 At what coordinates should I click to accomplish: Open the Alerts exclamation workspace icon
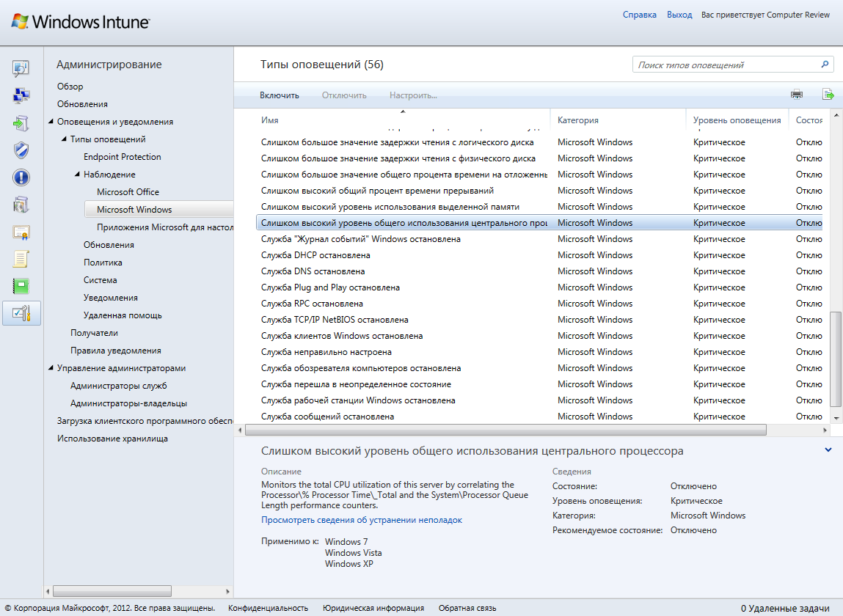[x=21, y=177]
